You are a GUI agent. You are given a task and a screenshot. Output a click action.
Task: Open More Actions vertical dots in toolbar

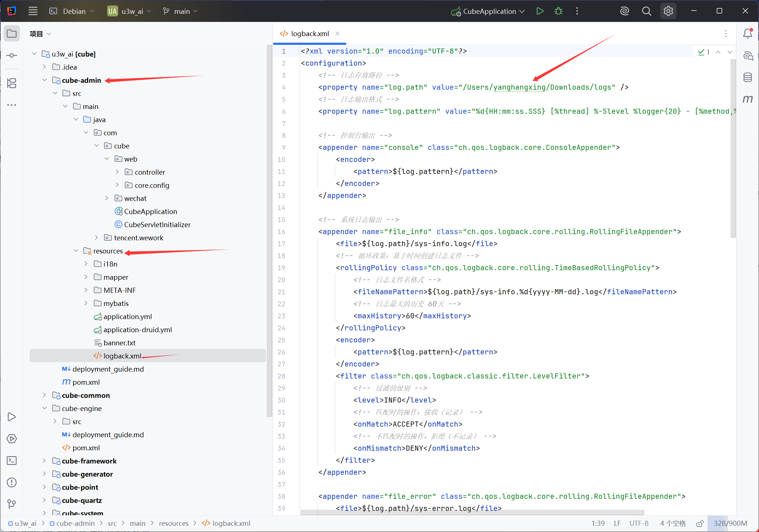577,11
